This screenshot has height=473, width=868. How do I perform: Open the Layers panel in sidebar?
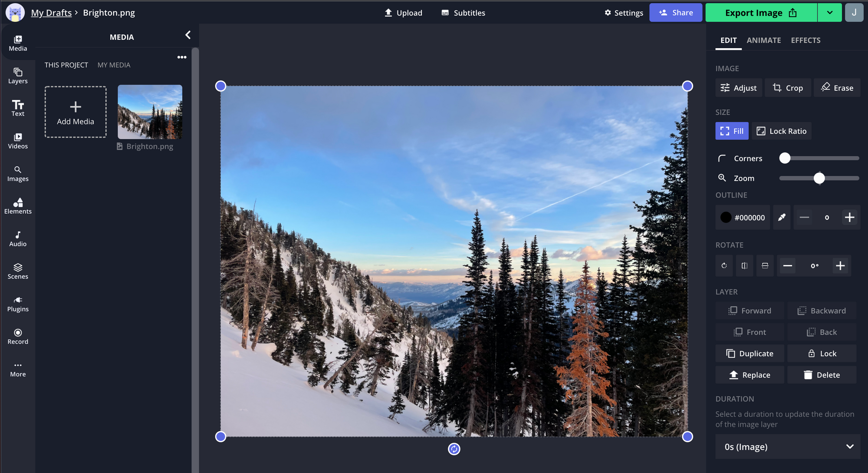18,76
